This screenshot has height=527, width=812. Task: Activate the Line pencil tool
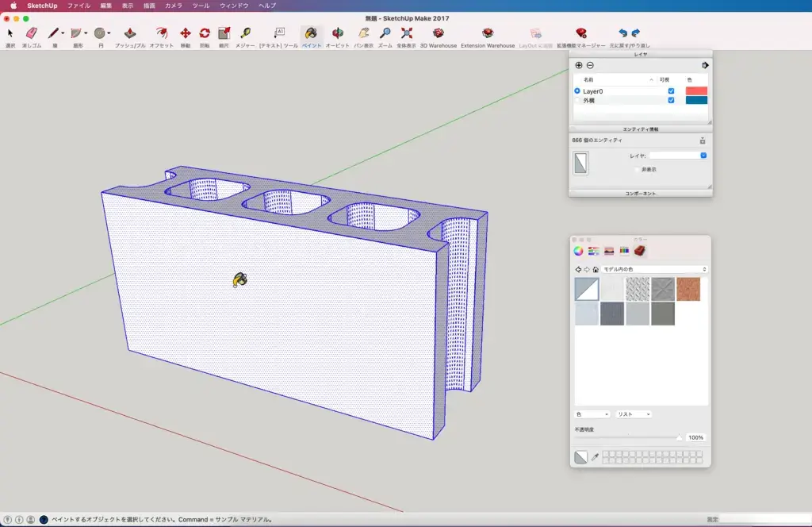[53, 33]
